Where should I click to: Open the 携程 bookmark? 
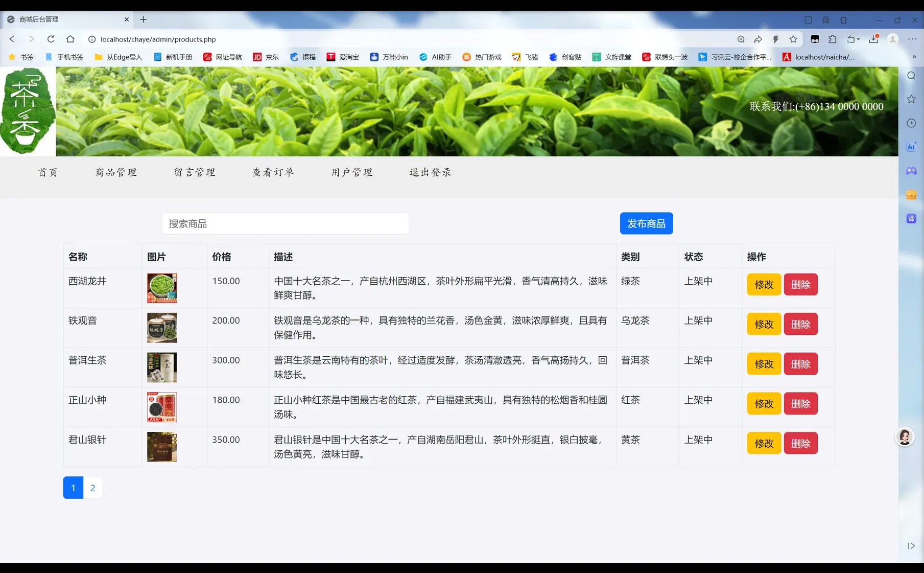tap(303, 57)
